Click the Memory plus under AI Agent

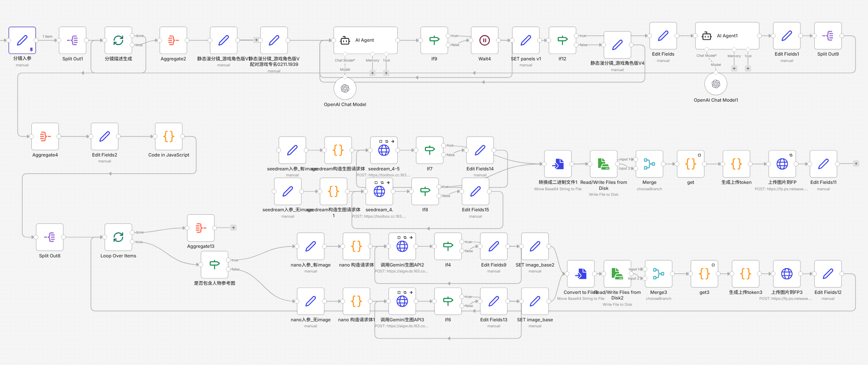372,73
